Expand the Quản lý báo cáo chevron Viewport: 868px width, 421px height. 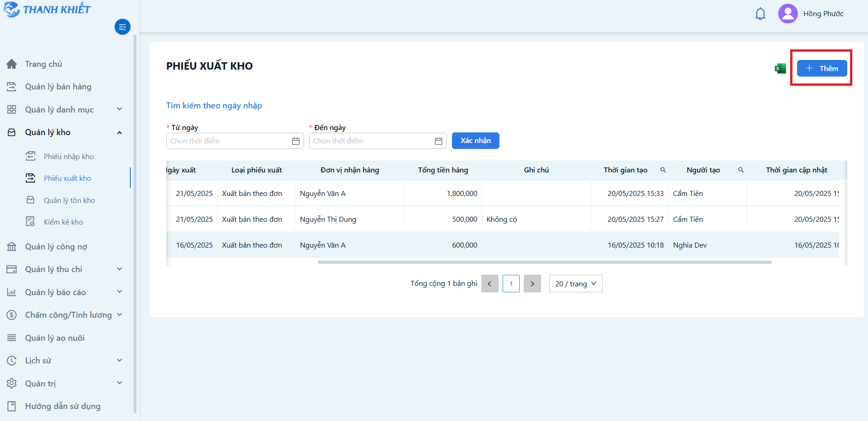(x=120, y=291)
